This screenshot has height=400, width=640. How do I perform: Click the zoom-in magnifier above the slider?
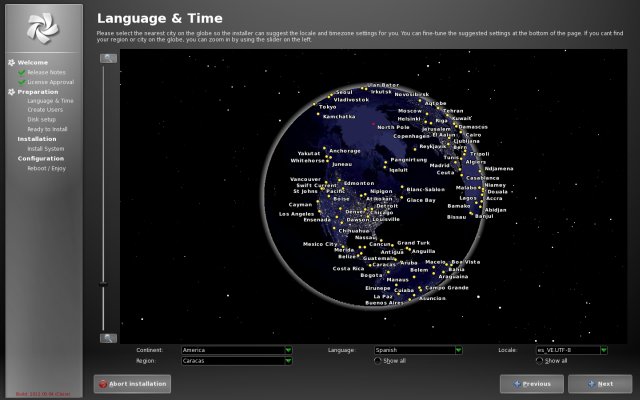click(108, 58)
